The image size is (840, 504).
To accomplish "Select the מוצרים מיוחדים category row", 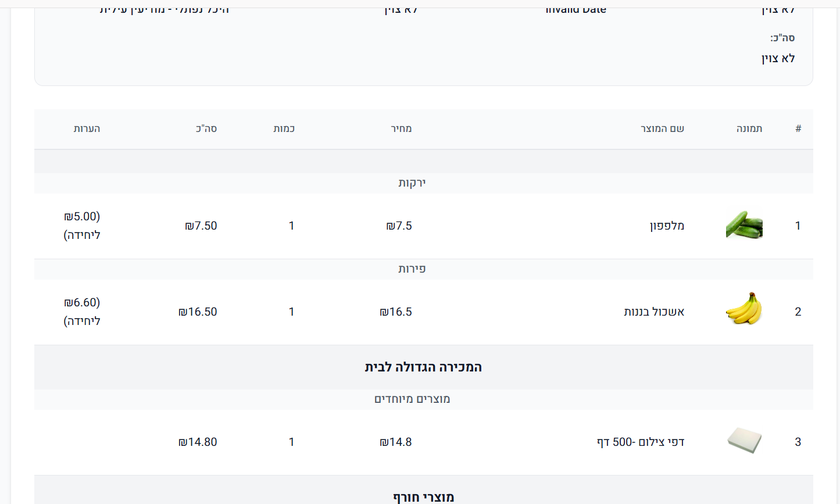I will 424,399.
